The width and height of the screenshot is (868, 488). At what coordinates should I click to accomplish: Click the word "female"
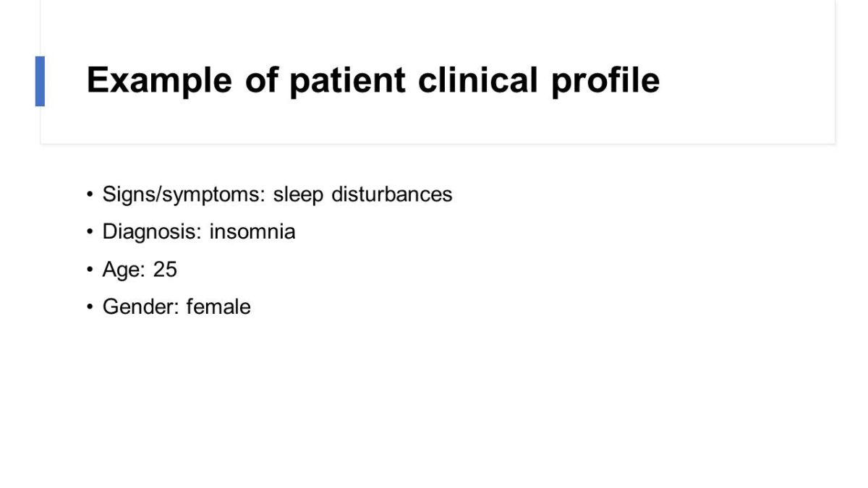click(218, 307)
